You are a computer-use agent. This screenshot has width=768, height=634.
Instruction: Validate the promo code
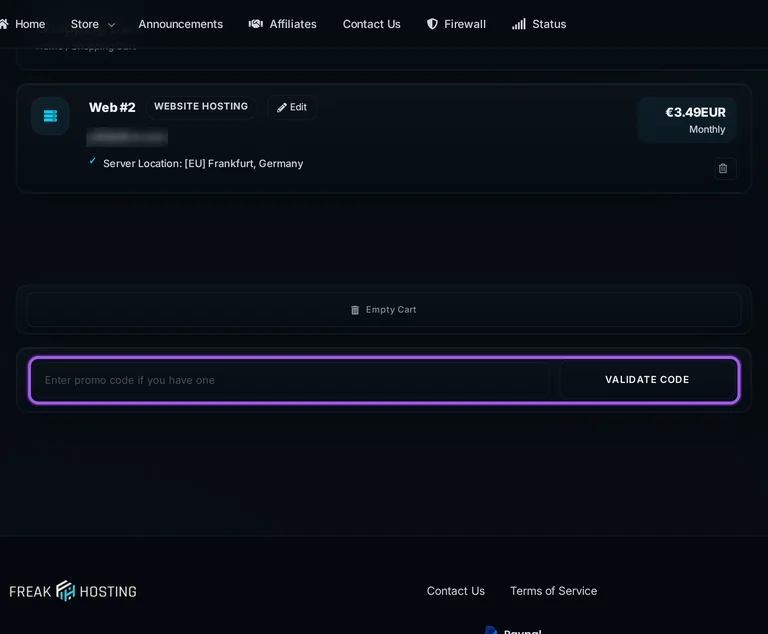[647, 380]
